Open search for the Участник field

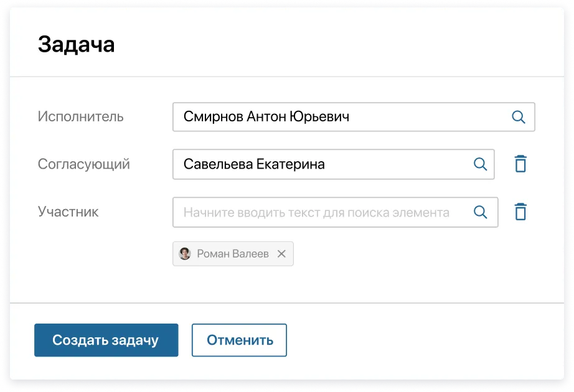pos(480,212)
